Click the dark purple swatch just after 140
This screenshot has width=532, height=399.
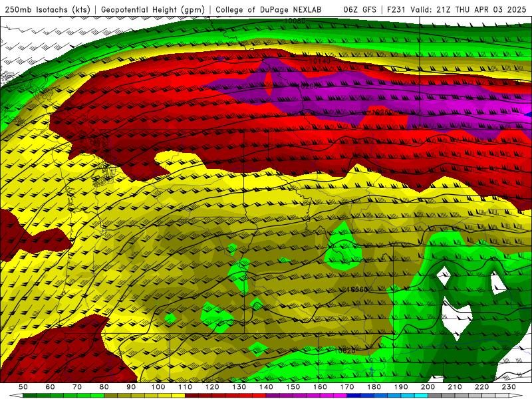point(273,395)
